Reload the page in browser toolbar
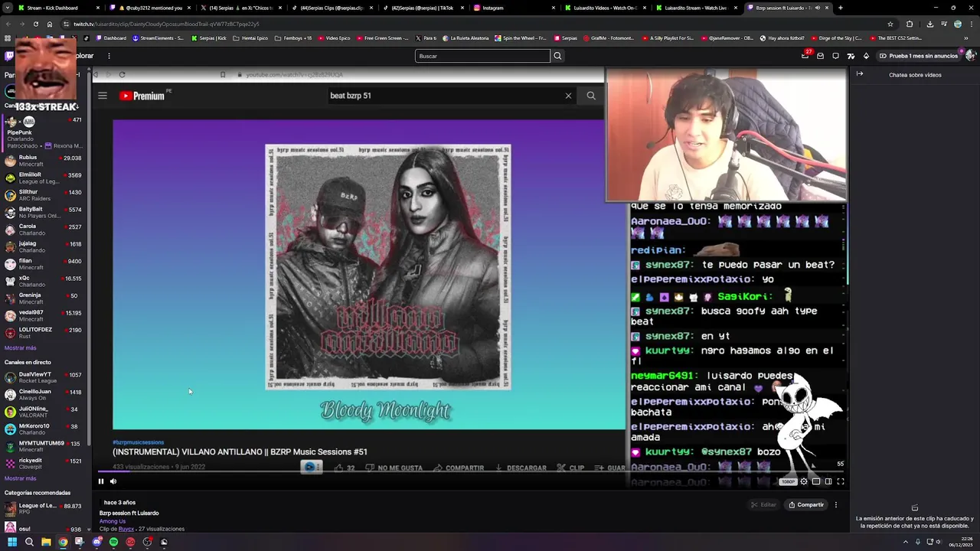 pyautogui.click(x=36, y=24)
